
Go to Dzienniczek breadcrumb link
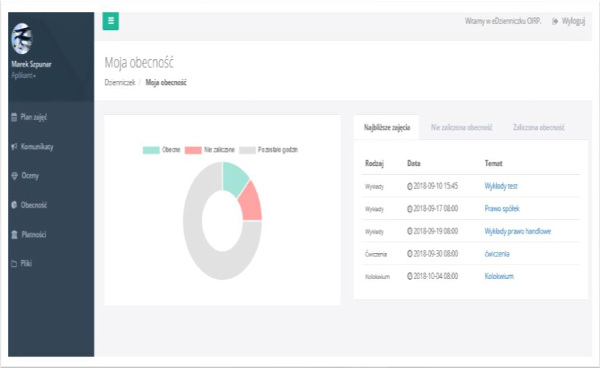click(x=120, y=83)
